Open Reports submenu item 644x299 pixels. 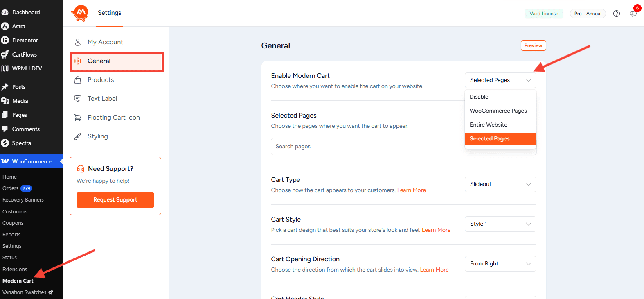tap(11, 235)
